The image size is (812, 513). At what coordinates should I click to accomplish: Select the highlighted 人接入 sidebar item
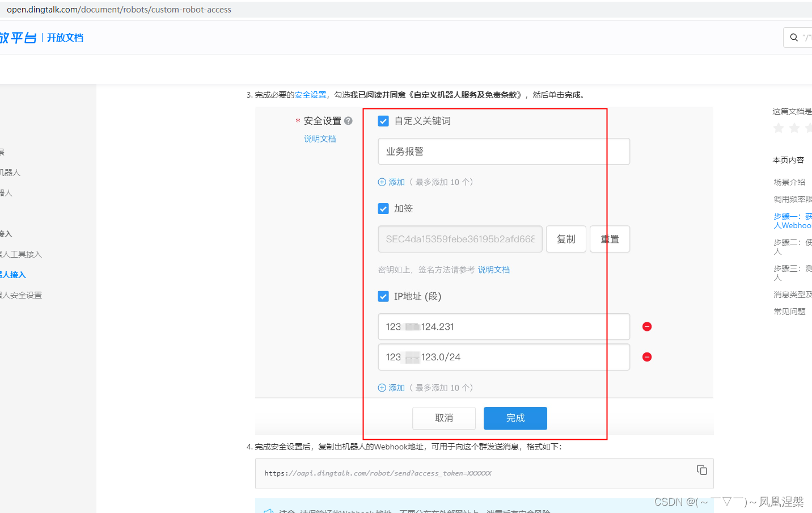[13, 275]
